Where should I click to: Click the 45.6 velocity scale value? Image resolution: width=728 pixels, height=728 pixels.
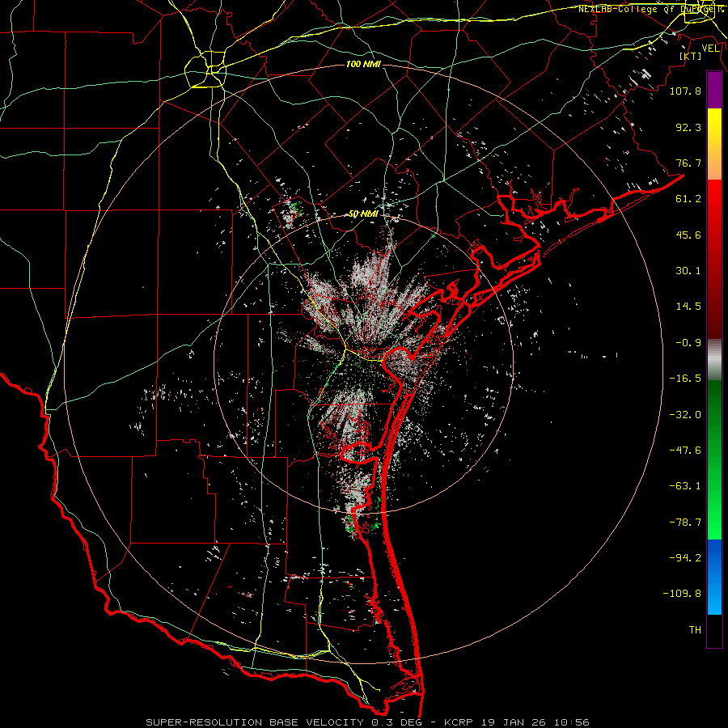tap(688, 235)
